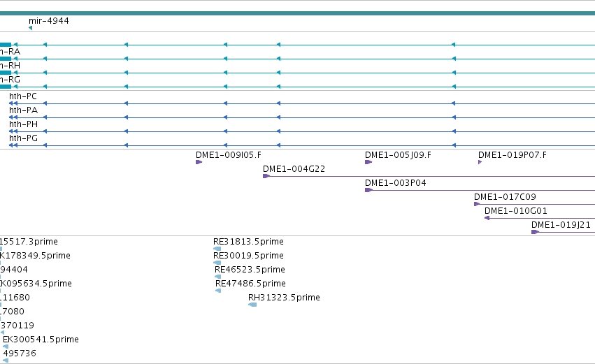595x364 pixels.
Task: Click the DME1-009I05.F feature glyph
Action: pos(199,162)
